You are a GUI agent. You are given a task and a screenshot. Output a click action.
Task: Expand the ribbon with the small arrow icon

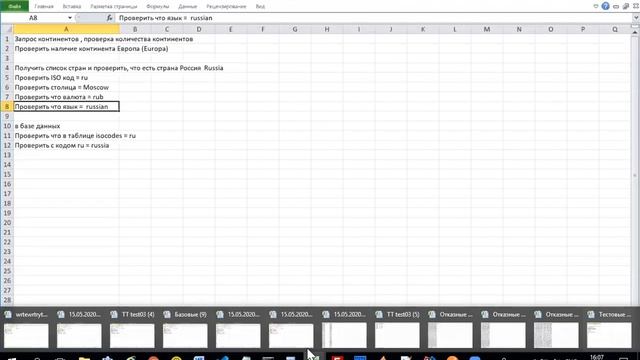tap(596, 6)
